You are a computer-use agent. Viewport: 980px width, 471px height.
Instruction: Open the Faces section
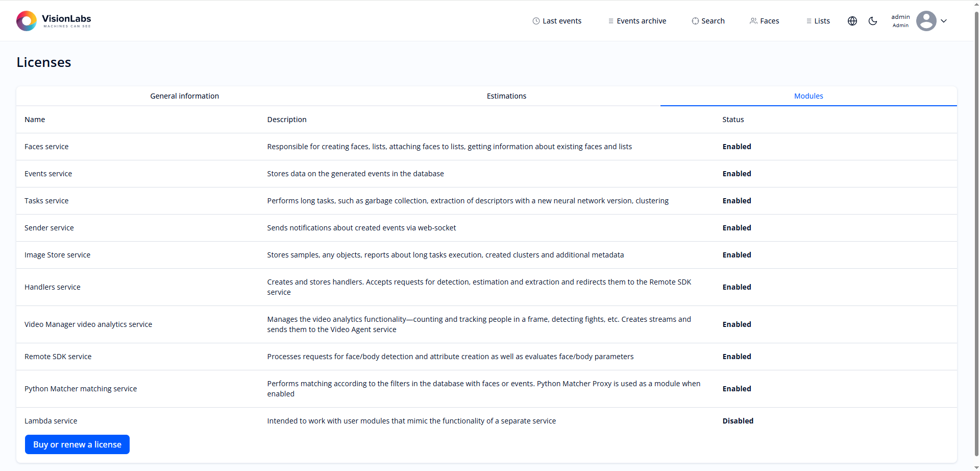click(769, 21)
